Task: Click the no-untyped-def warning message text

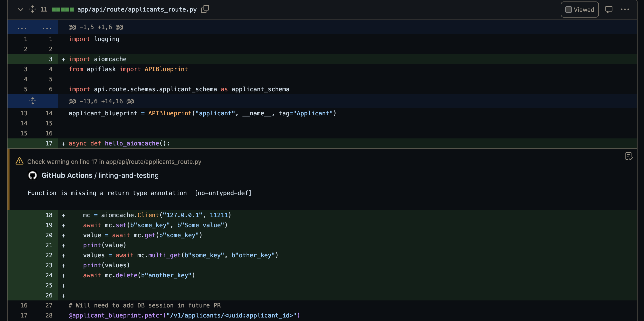Action: (139, 193)
